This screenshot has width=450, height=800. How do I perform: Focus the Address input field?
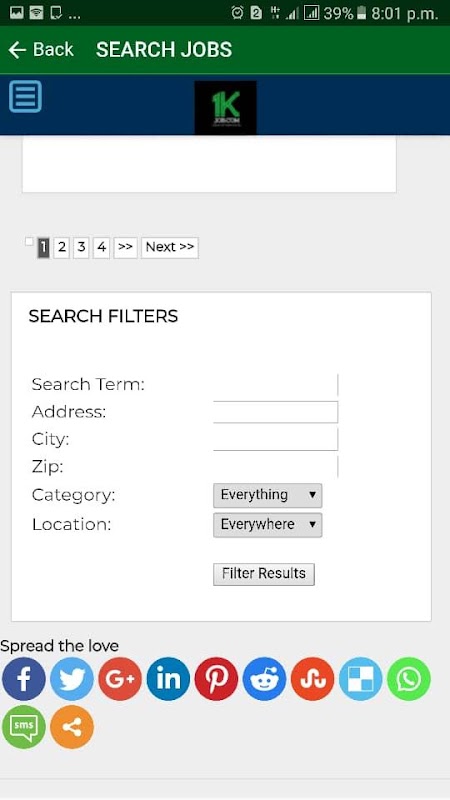(276, 412)
